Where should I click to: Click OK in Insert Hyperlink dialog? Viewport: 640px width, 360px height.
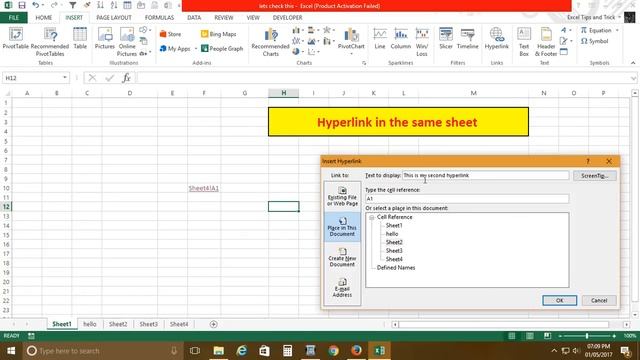coord(560,300)
